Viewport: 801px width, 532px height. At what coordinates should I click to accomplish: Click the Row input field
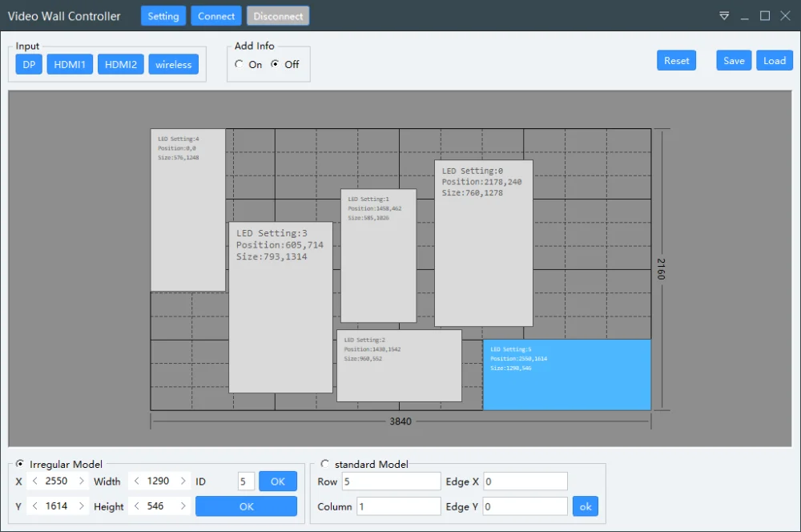(392, 482)
